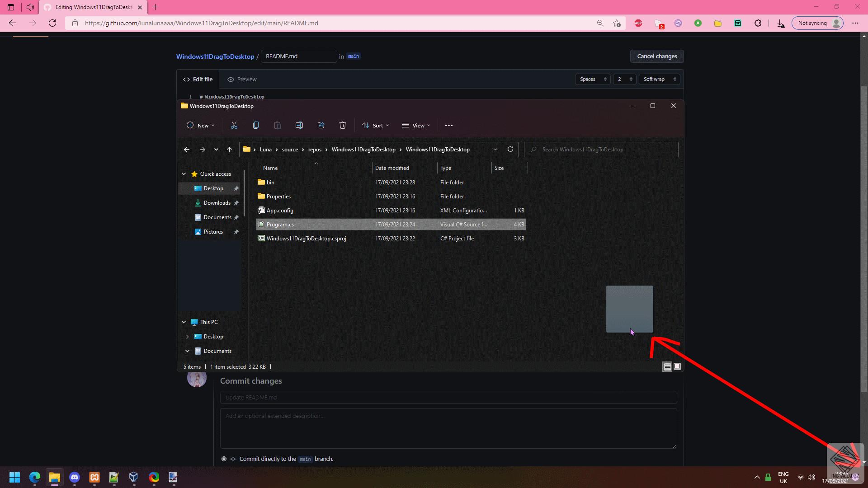
Task: Switch to details view layout
Action: [667, 366]
